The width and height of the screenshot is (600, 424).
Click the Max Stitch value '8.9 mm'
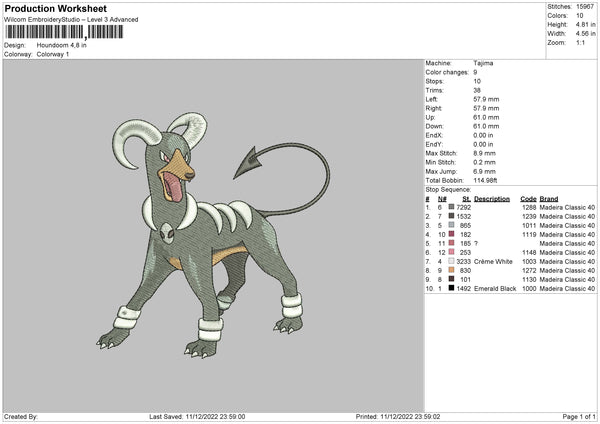[484, 153]
